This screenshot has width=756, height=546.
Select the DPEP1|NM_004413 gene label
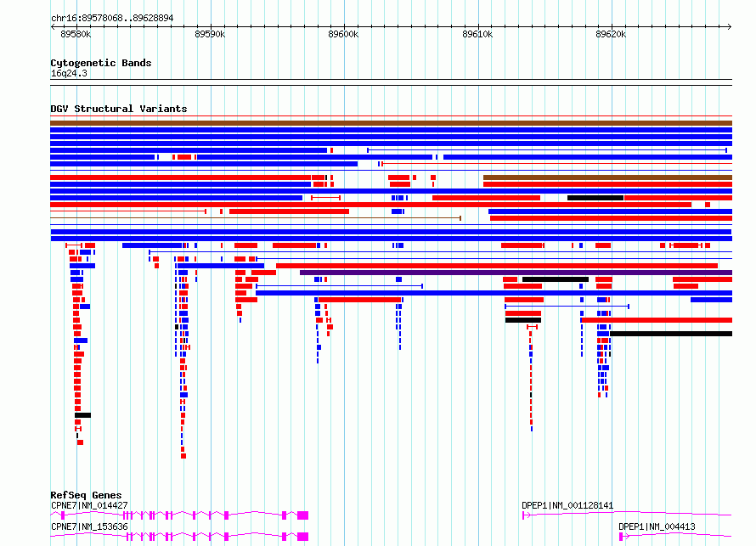tap(657, 526)
